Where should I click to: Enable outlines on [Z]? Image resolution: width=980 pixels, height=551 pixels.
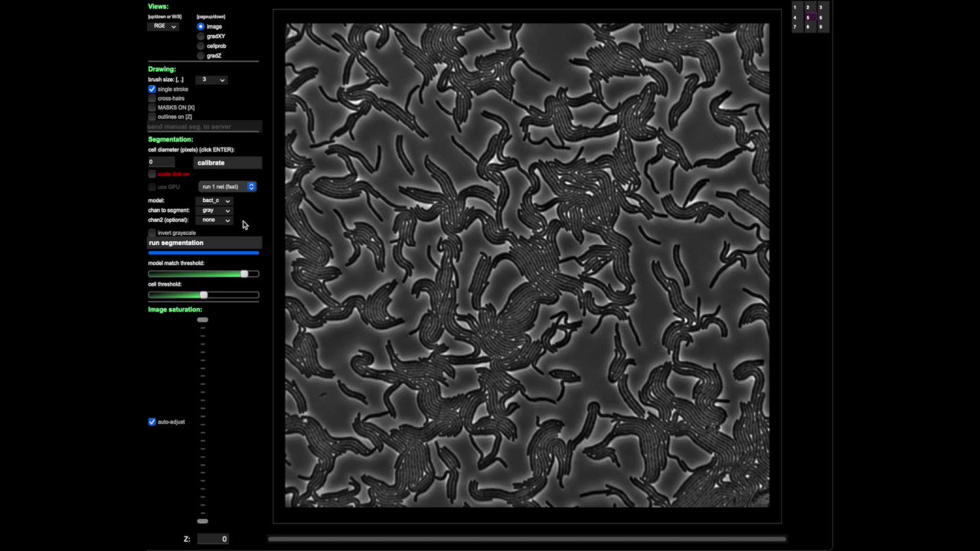tap(152, 116)
